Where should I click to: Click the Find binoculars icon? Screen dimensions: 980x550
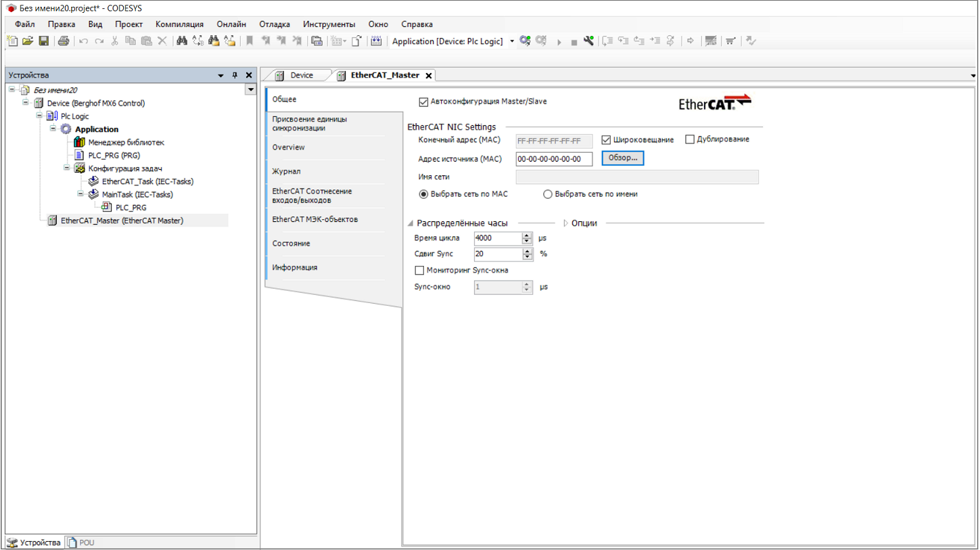pyautogui.click(x=181, y=41)
